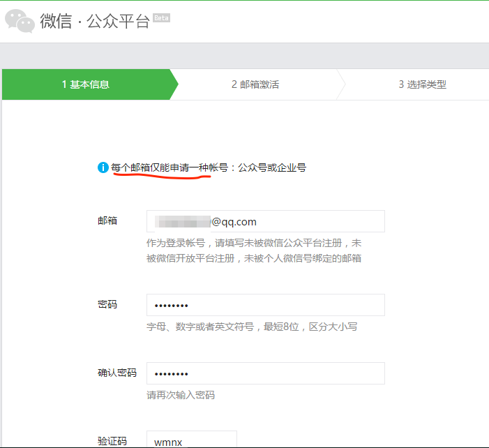Click the WeChat logo icon
The height and width of the screenshot is (448, 489).
(x=20, y=21)
